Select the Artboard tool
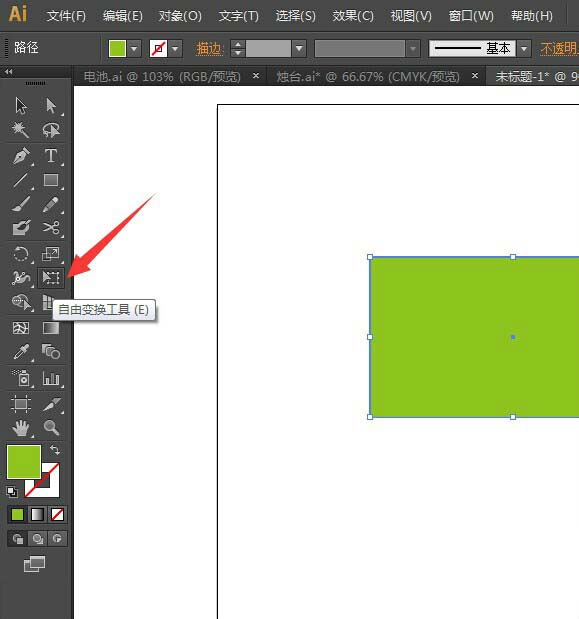 pyautogui.click(x=21, y=403)
